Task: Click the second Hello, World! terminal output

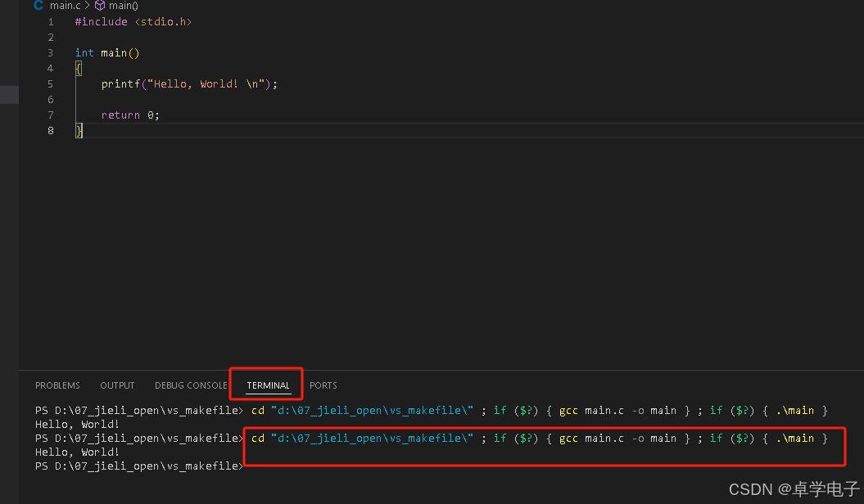Action: [x=77, y=452]
